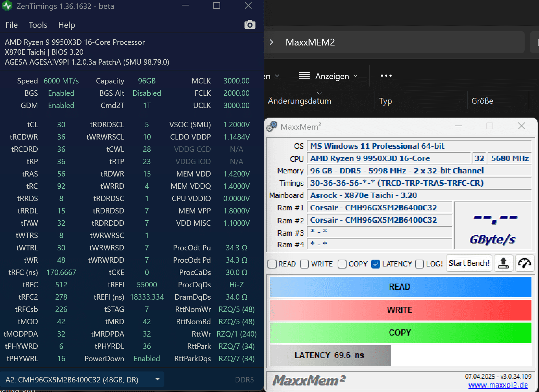Click the LATENCY 69.6 ns result bar

330,355
